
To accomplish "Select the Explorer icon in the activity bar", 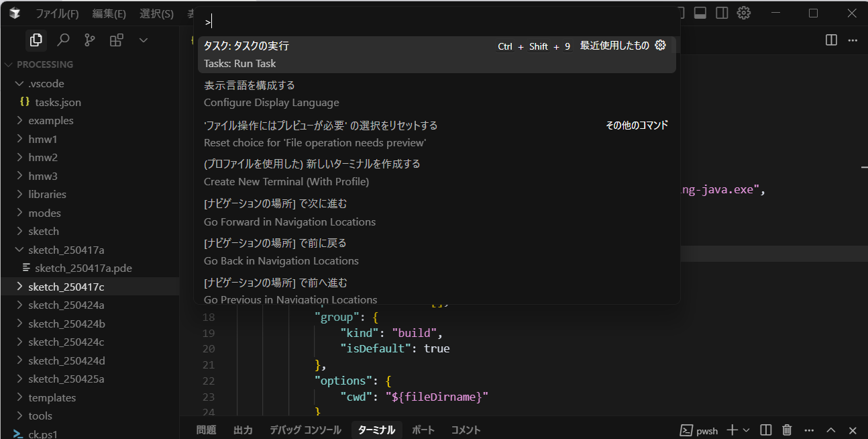I will point(36,40).
